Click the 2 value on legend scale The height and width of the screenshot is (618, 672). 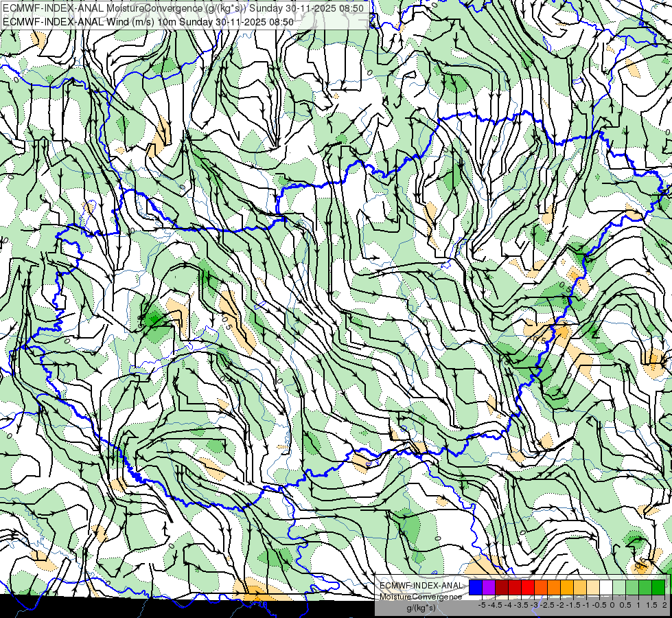pyautogui.click(x=664, y=605)
